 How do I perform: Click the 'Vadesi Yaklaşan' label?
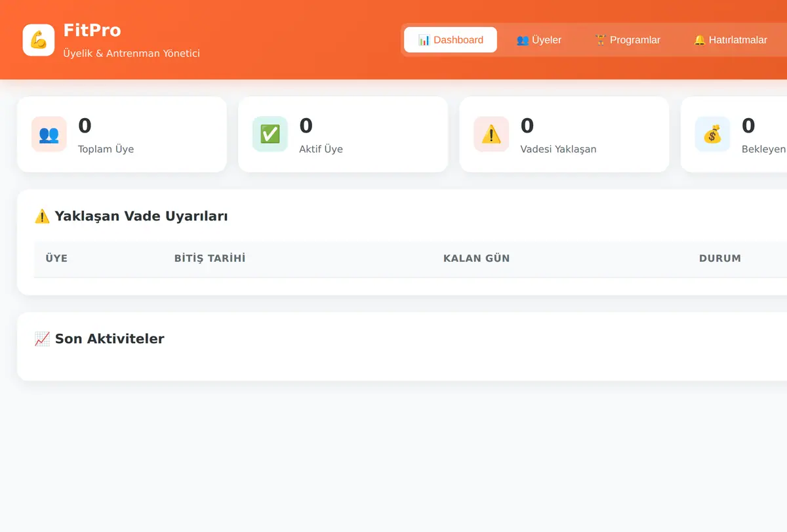558,149
